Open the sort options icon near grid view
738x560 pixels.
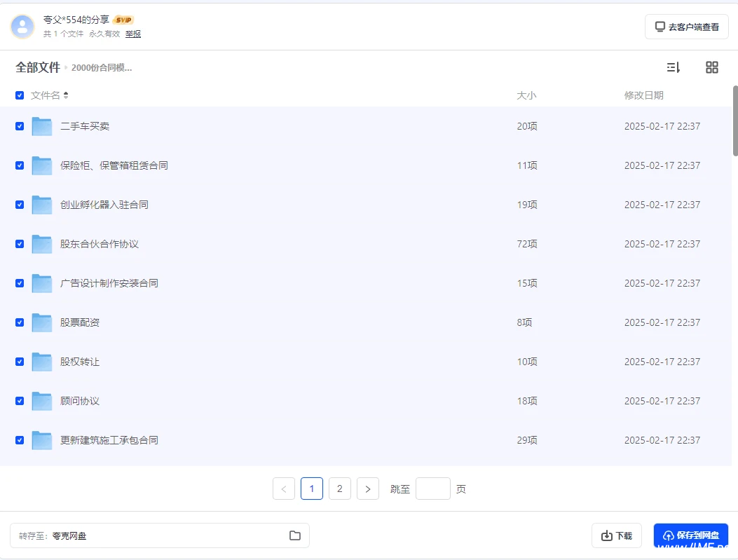coord(673,67)
